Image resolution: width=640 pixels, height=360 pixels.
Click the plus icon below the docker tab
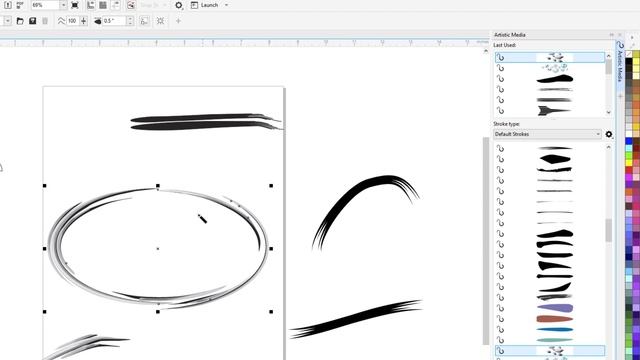pos(620,96)
